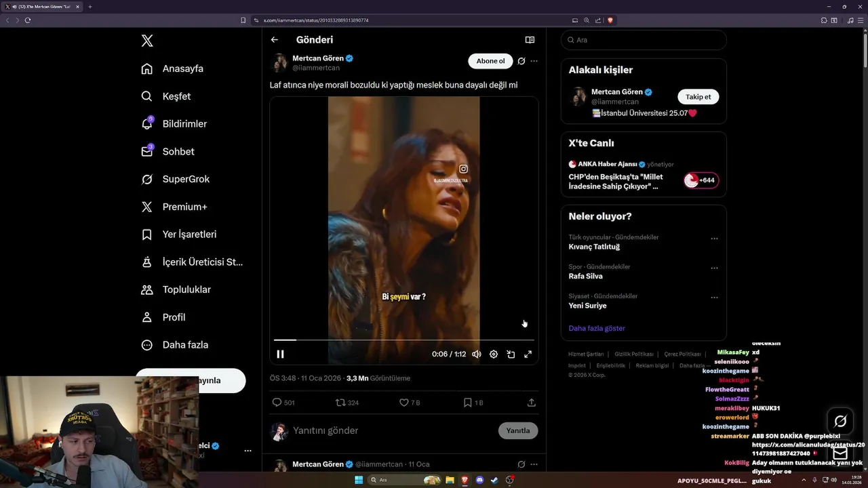Image resolution: width=868 pixels, height=488 pixels.
Task: Open Discord from taskbar
Action: 480,480
